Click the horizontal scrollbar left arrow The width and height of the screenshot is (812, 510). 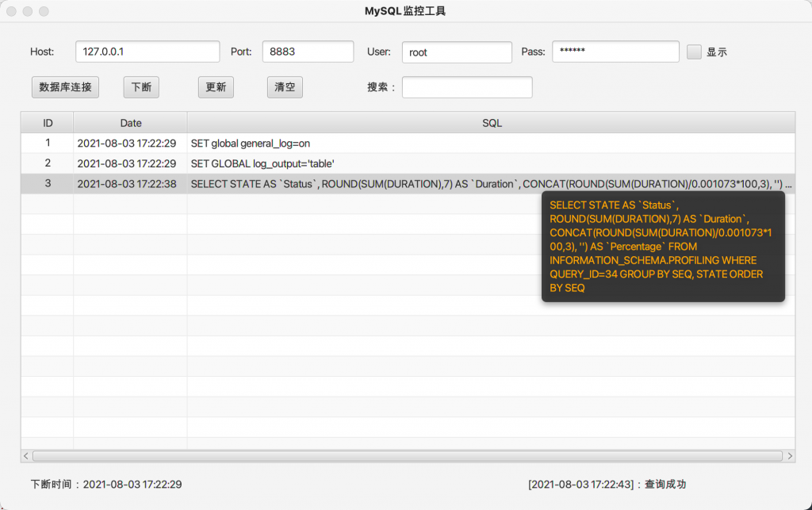(26, 456)
